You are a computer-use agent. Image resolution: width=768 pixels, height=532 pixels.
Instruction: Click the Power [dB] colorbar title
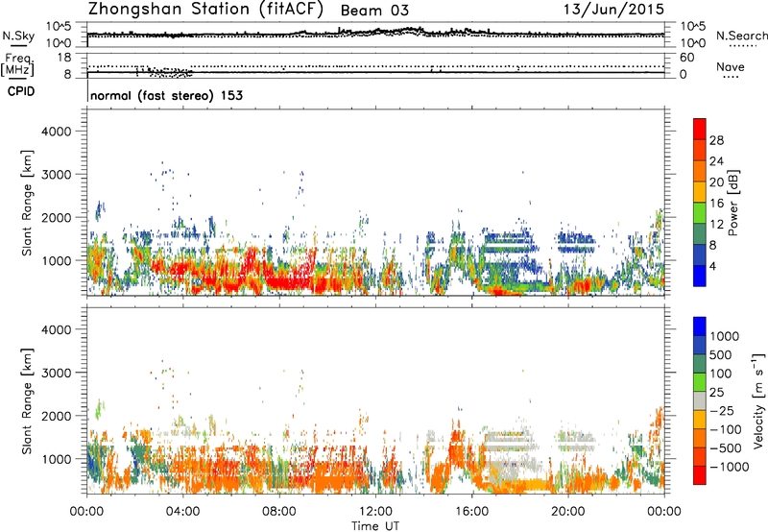tap(732, 203)
